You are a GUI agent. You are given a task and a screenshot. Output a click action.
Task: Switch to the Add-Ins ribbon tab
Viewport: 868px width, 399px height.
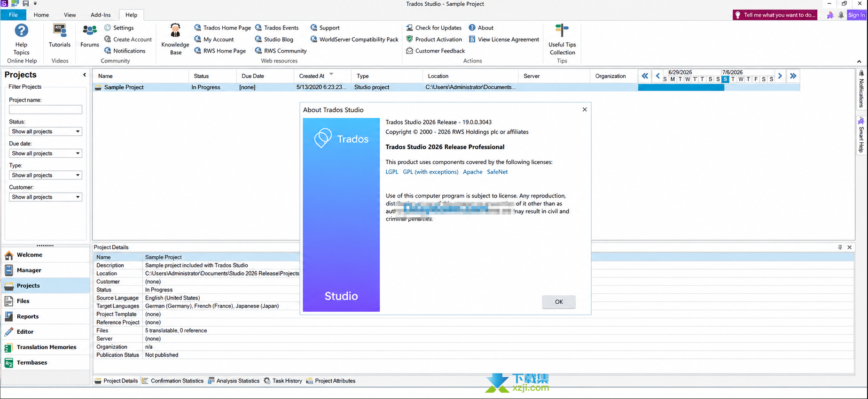(x=101, y=15)
